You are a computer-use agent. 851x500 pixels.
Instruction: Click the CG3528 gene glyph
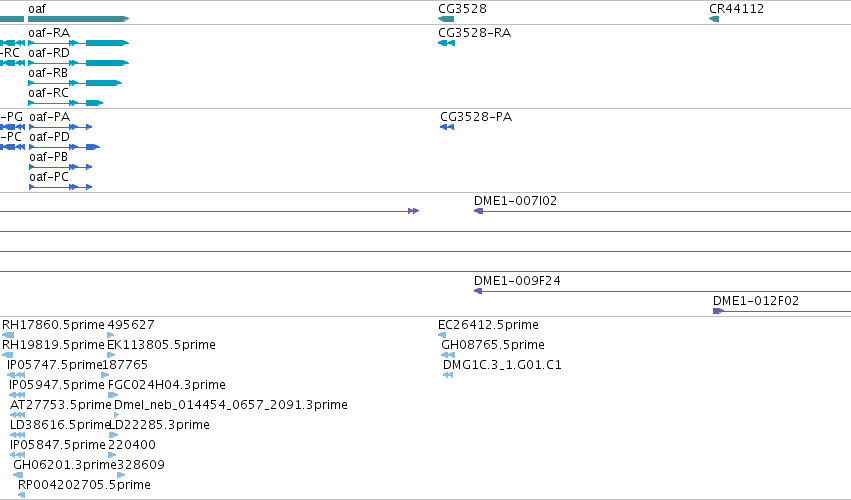[x=446, y=19]
